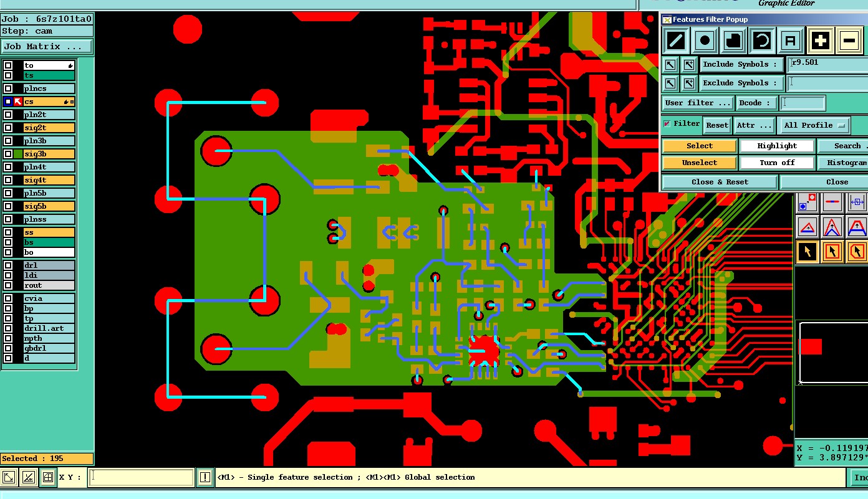This screenshot has width=868, height=499.
Task: Toggle display box for layer cvia
Action: click(8, 298)
